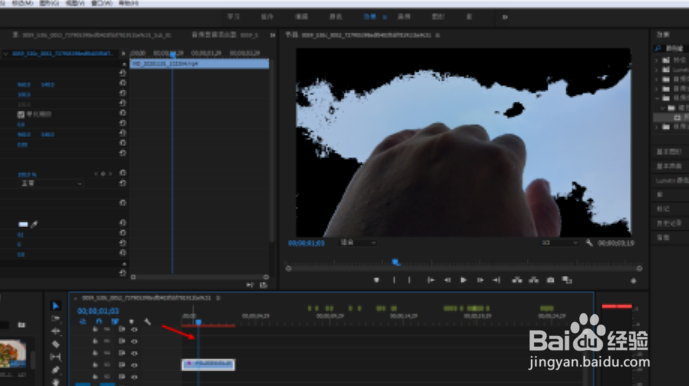Toggle sync lock on topmost track
The width and height of the screenshot is (689, 386).
[x=122, y=329]
